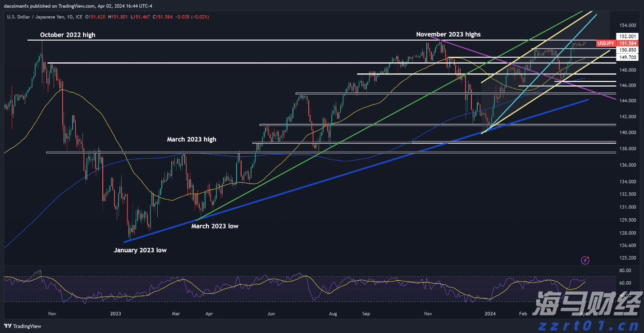Screen dimensions: 644x333
Task: Select the "October 2022 high" text annotation
Action: pyautogui.click(x=68, y=35)
